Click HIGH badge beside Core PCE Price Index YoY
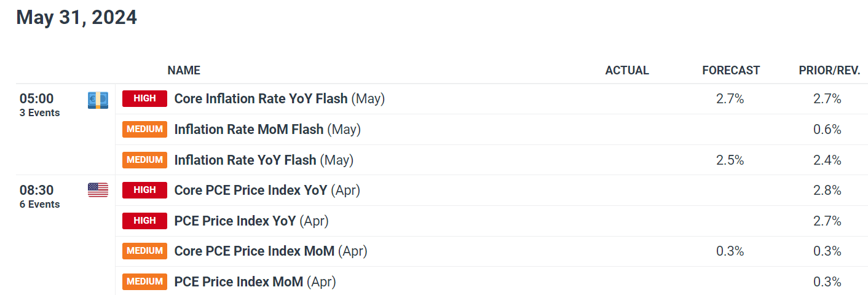The height and width of the screenshot is (295, 868). [144, 190]
